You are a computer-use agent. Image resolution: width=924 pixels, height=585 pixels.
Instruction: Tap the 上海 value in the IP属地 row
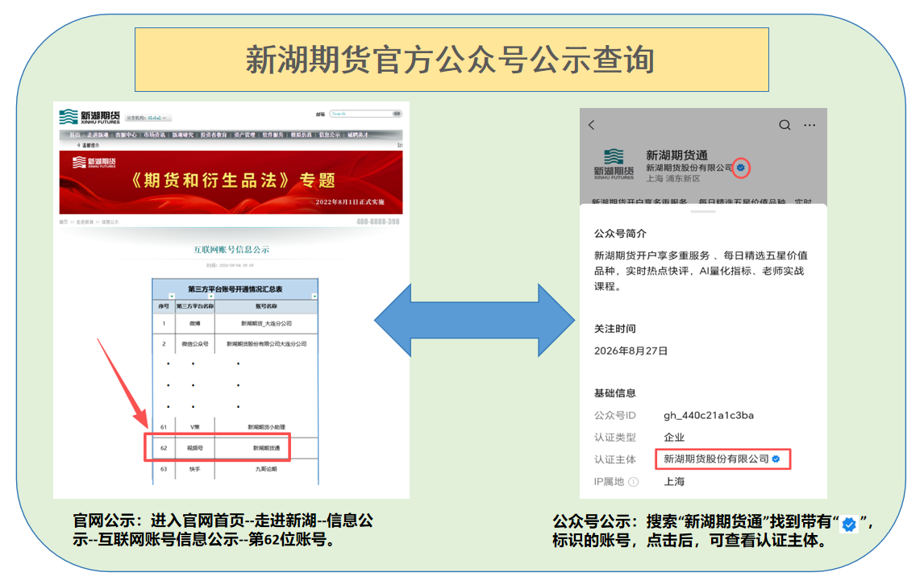(674, 482)
